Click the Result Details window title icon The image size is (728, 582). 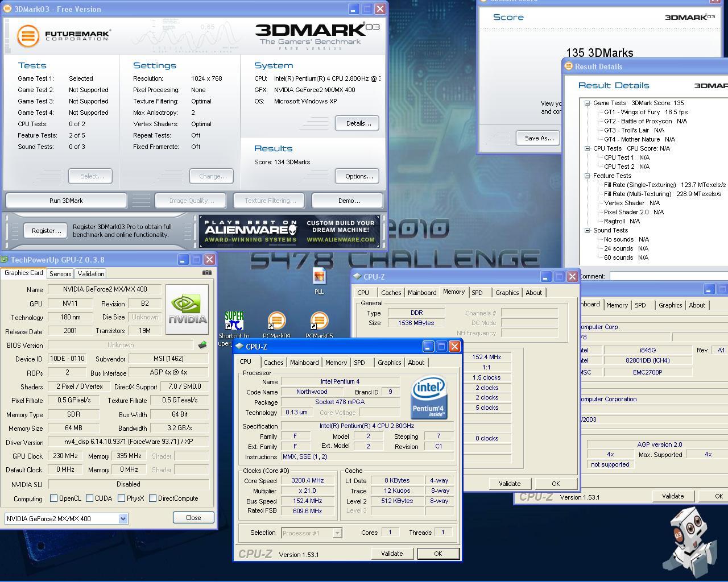point(568,66)
